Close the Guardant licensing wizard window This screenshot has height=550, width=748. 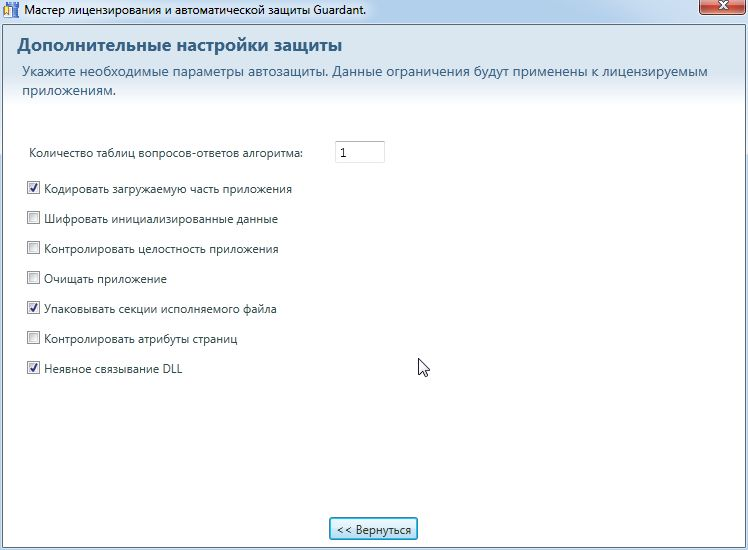pos(719,9)
